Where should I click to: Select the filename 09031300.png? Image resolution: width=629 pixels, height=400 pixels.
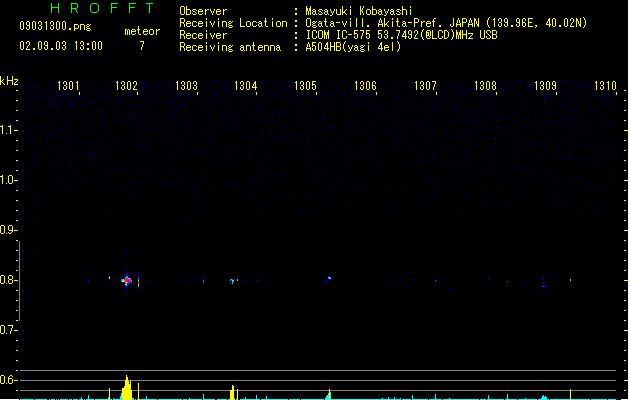[x=55, y=26]
